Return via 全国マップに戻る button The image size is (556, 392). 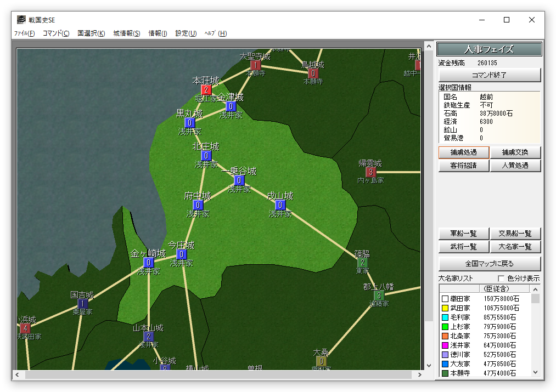click(x=489, y=264)
